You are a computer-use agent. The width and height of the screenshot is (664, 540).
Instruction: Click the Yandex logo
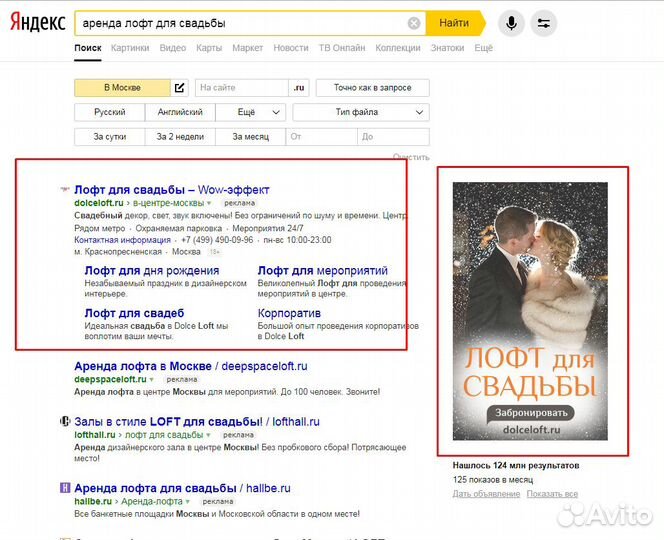(x=38, y=22)
